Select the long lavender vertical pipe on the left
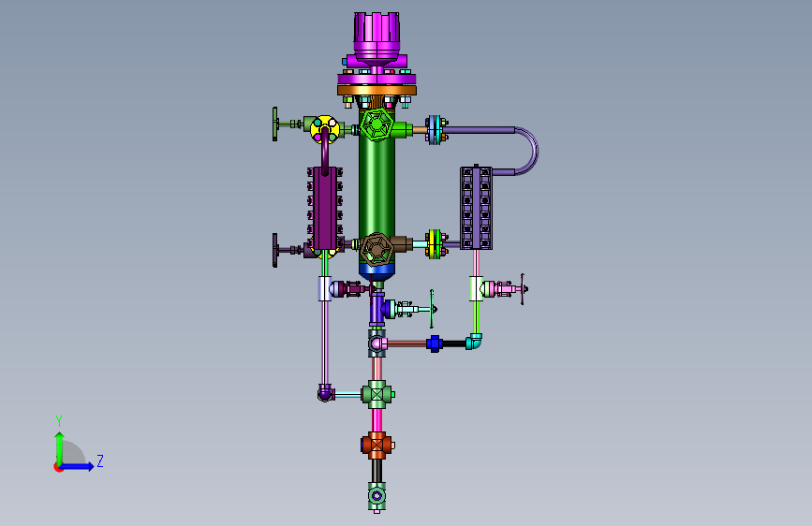 pyautogui.click(x=325, y=343)
